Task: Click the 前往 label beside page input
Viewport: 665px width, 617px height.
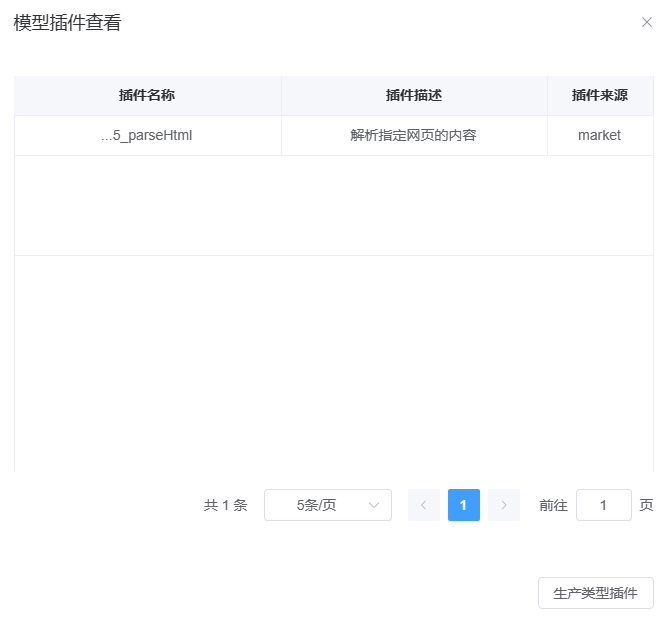Action: [553, 505]
